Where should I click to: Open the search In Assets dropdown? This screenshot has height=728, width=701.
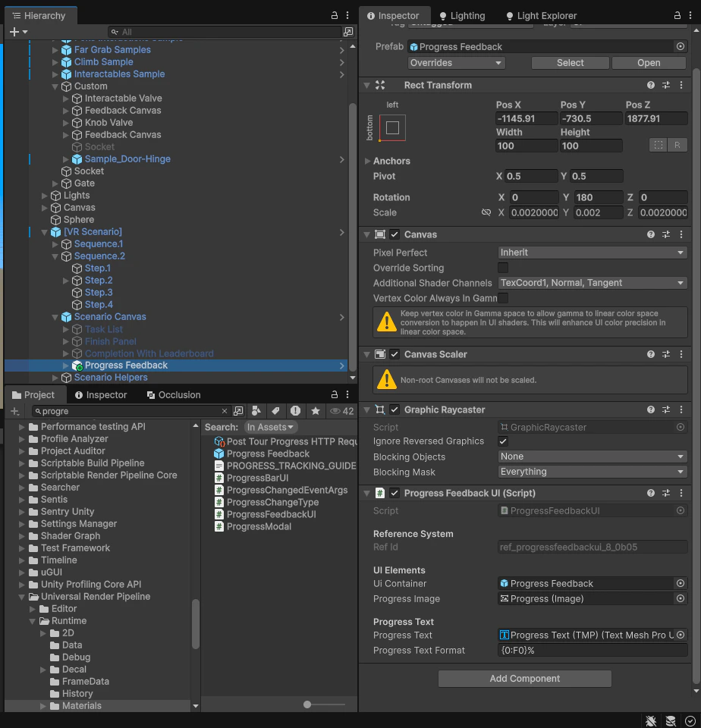[x=270, y=427]
